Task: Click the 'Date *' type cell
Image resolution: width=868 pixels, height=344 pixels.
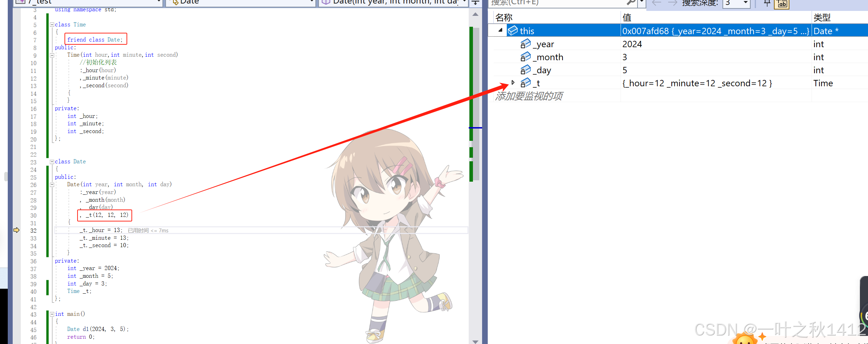Action: point(826,31)
